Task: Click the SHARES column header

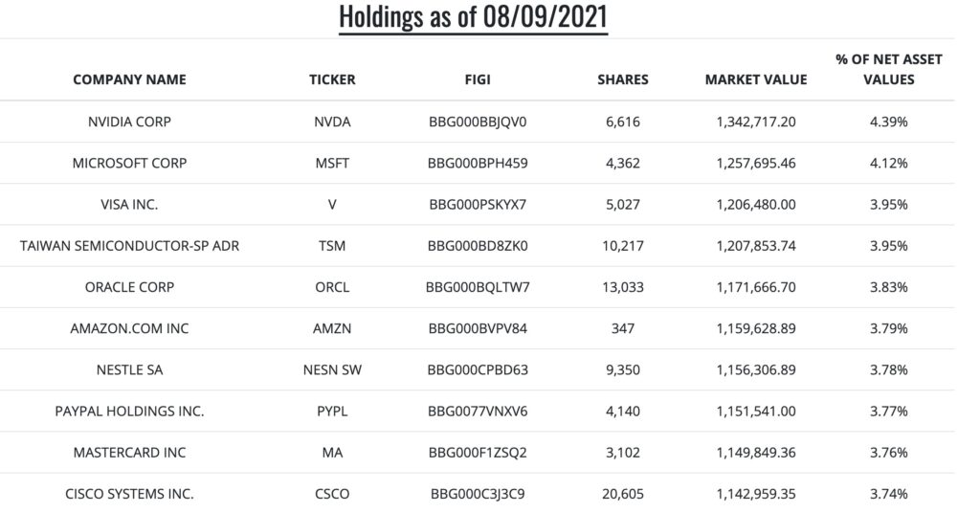Action: coord(622,79)
